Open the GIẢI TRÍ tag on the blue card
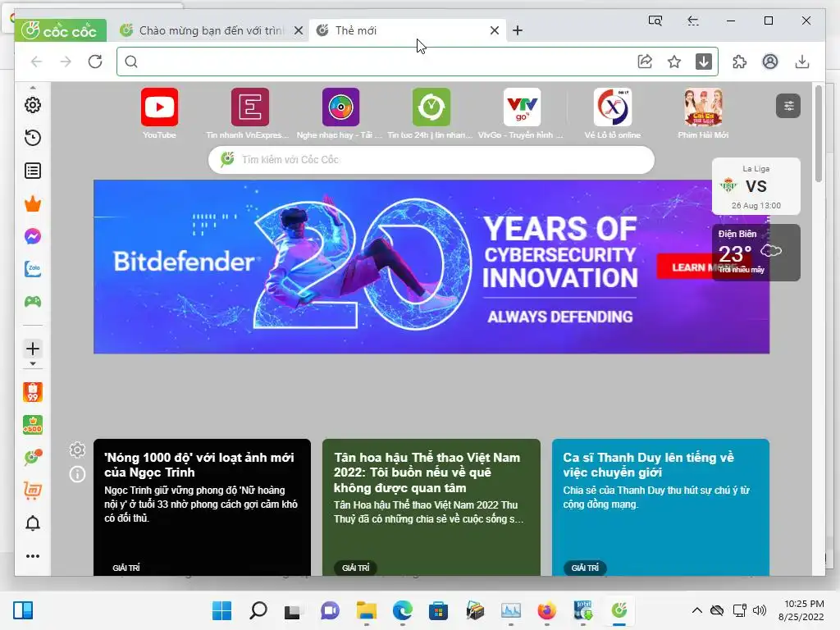Screen dimensions: 840x630 pos(585,568)
